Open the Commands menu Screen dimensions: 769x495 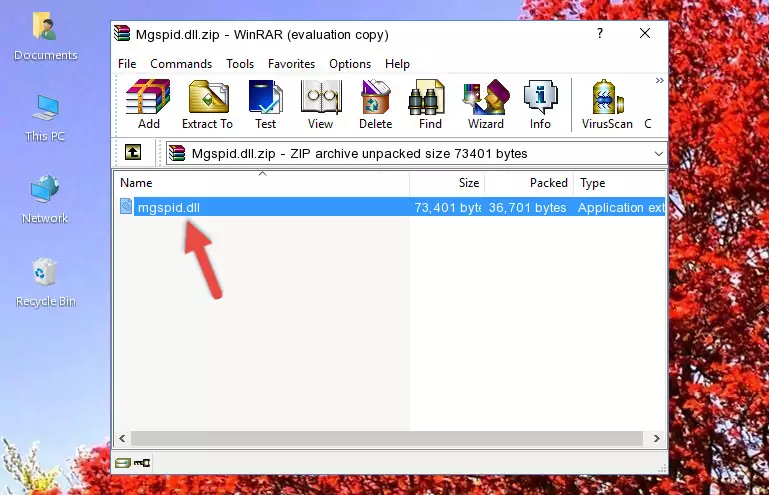pos(181,64)
